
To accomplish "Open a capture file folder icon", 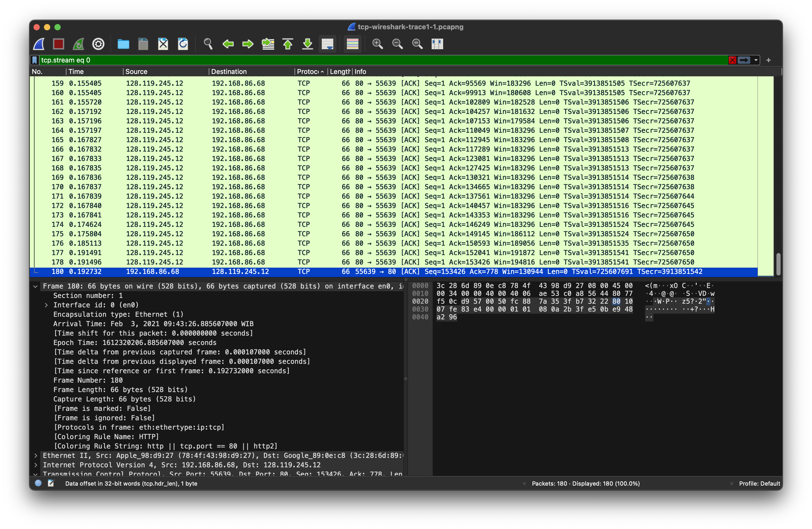I will point(123,44).
